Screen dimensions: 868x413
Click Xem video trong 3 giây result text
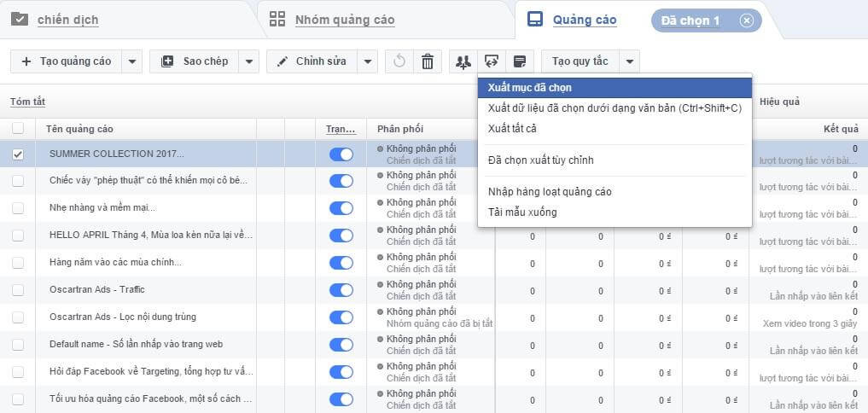pyautogui.click(x=811, y=323)
